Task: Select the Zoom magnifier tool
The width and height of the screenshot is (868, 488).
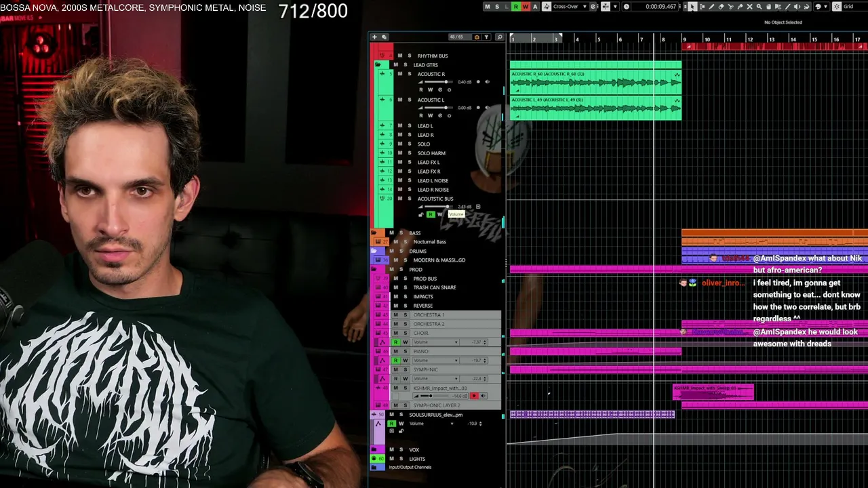Action: [759, 7]
